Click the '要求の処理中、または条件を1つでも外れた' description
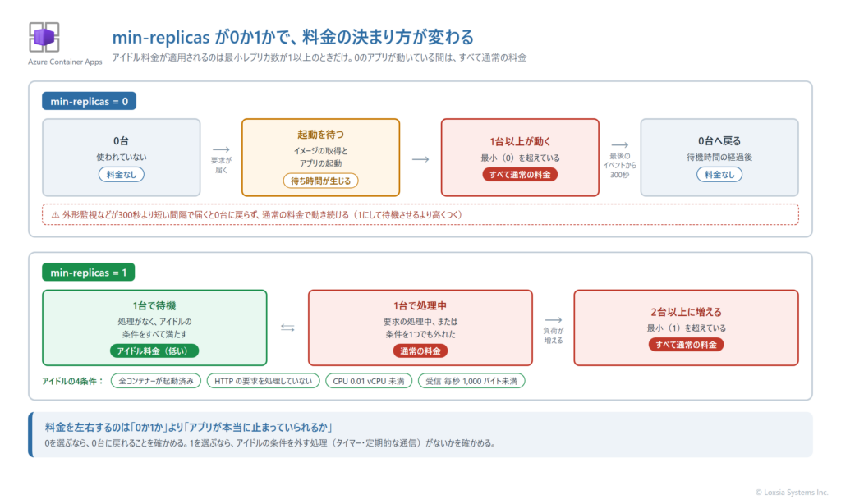The image size is (841, 504). coord(420,328)
